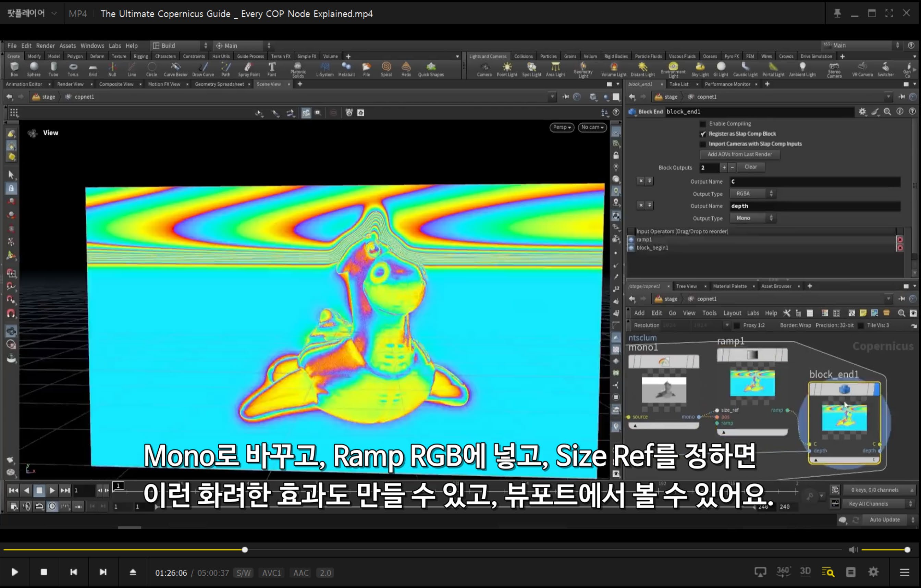
Task: Open the player's playlist menu icon
Action: coord(905,572)
